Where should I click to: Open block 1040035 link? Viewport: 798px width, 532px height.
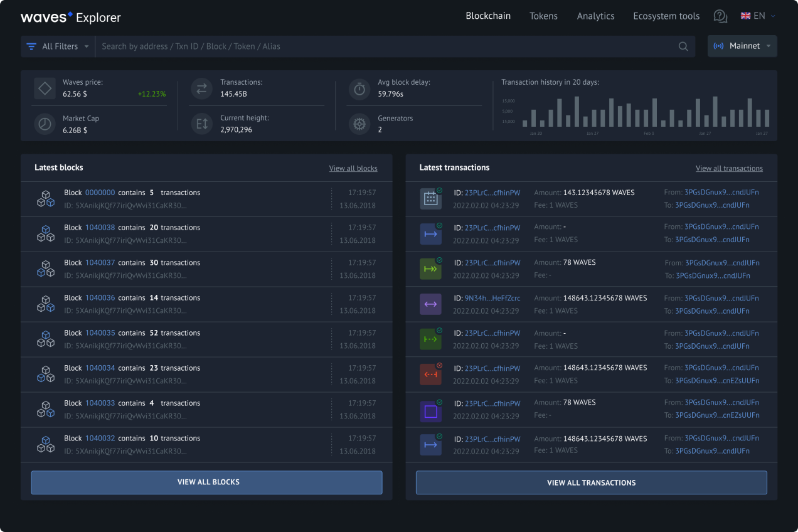click(x=100, y=333)
